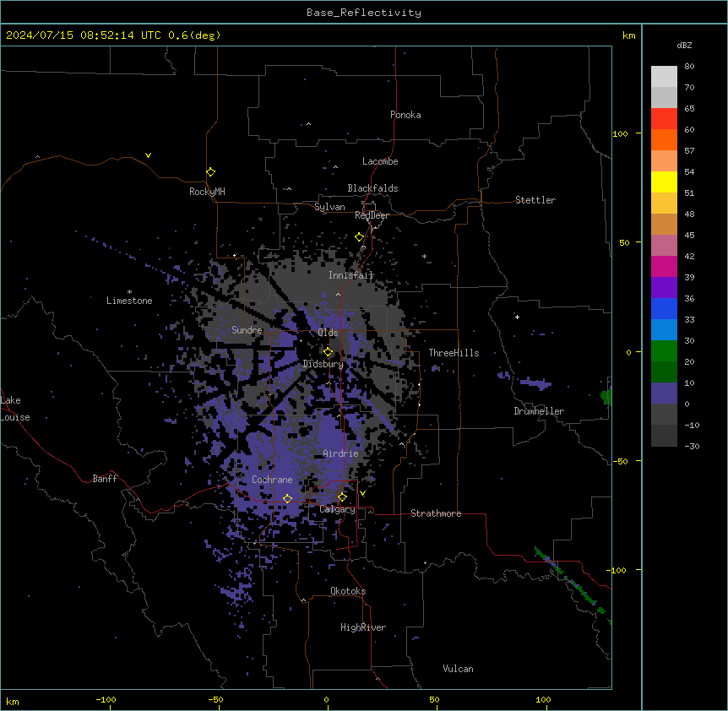Click the Stettler label
728x711 pixels.
(535, 200)
